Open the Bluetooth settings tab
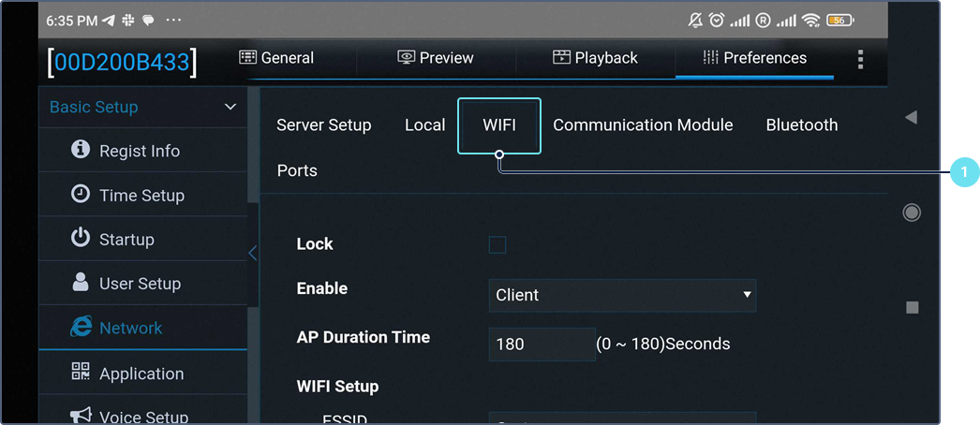Image resolution: width=980 pixels, height=425 pixels. 802,125
